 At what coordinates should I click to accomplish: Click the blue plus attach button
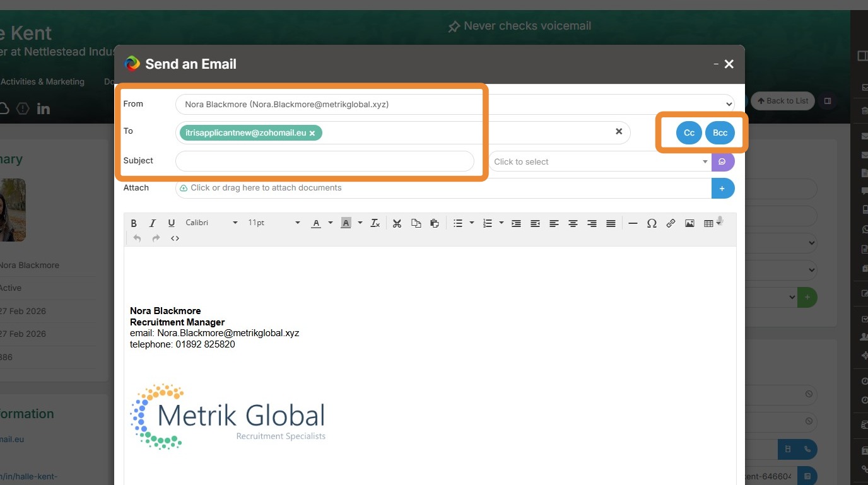[722, 188]
